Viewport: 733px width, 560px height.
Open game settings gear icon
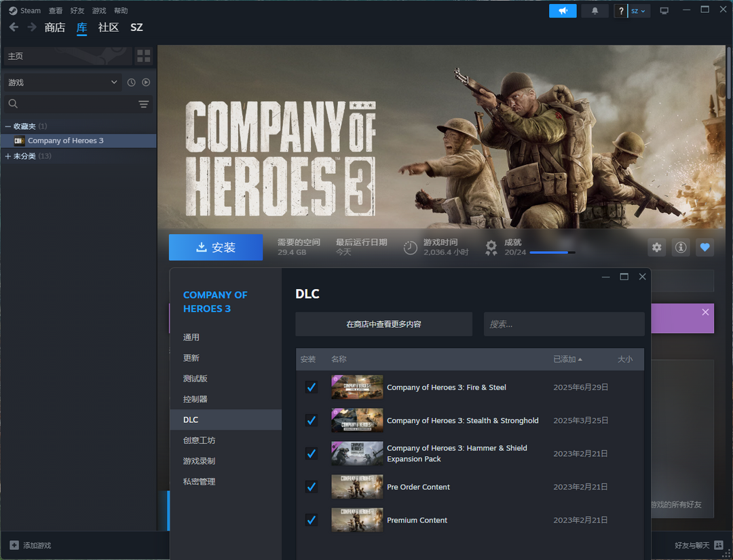657,247
